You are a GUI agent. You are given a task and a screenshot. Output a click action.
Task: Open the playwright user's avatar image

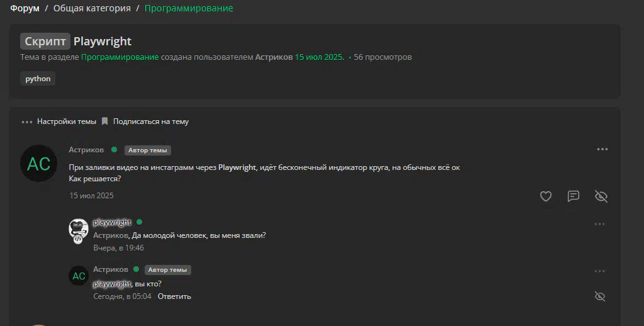79,231
